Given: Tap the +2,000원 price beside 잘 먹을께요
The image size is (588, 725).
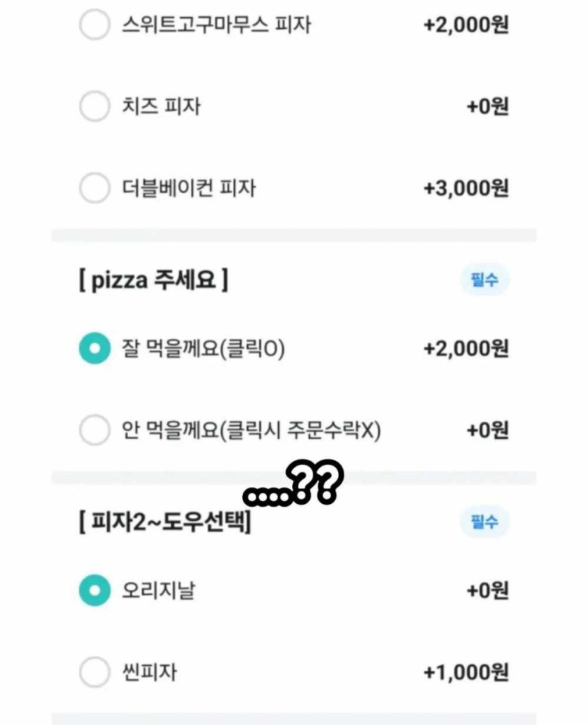Looking at the screenshot, I should coord(466,348).
